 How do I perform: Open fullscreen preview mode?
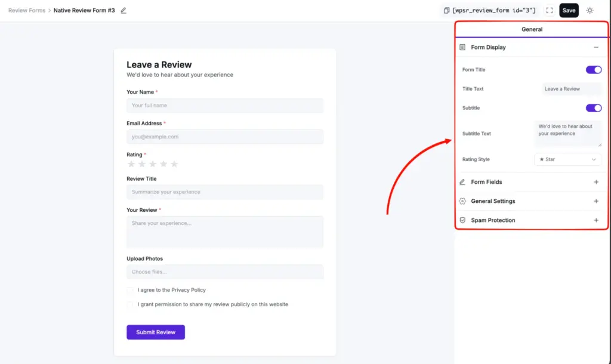pyautogui.click(x=549, y=10)
